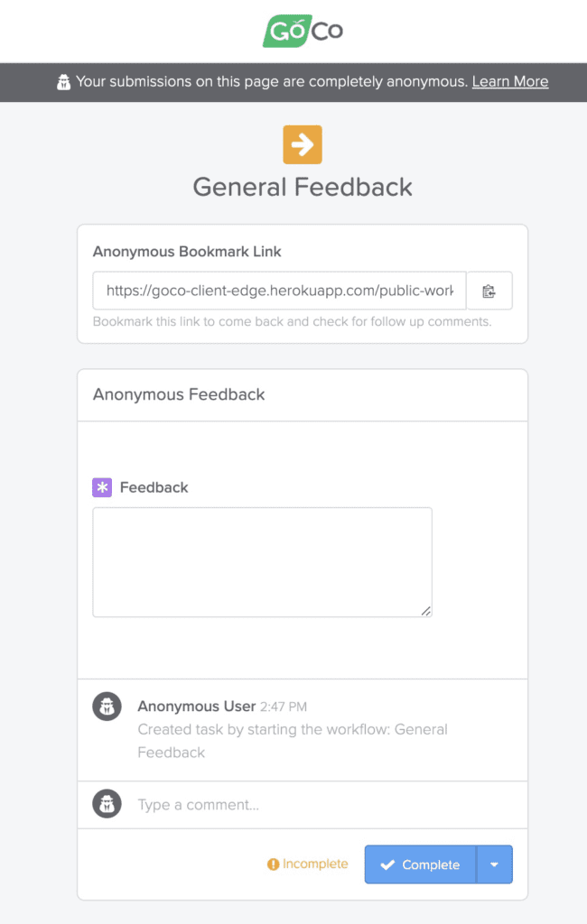The height and width of the screenshot is (924, 587).
Task: Click the Incomplete status label
Action: (x=313, y=864)
